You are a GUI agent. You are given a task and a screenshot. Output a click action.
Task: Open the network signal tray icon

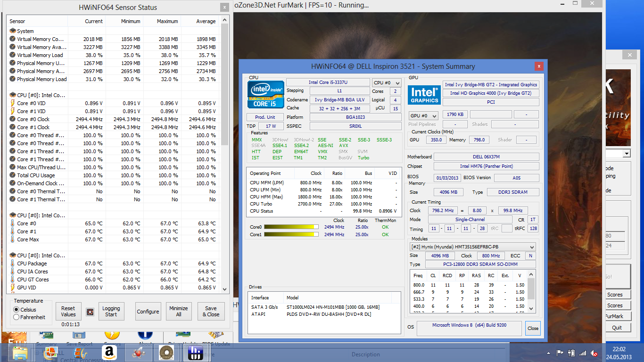click(583, 353)
